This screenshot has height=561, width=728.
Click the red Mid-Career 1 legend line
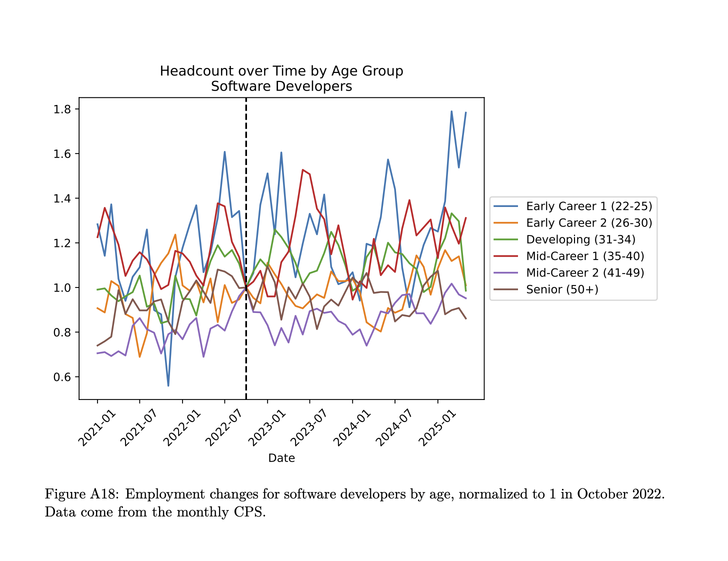coord(505,256)
